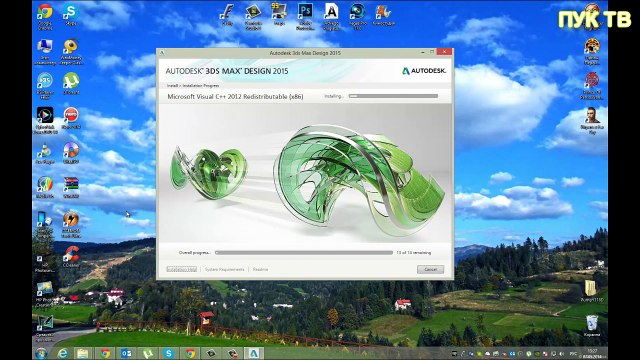Minimize the Autodesk installer window
The height and width of the screenshot is (360, 640).
[x=422, y=52]
